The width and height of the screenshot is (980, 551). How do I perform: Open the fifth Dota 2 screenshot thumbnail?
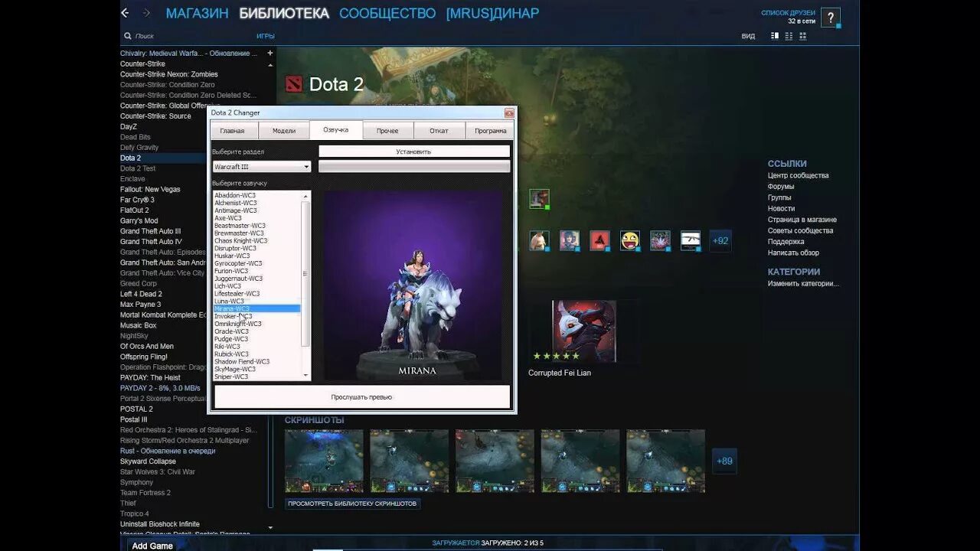665,461
